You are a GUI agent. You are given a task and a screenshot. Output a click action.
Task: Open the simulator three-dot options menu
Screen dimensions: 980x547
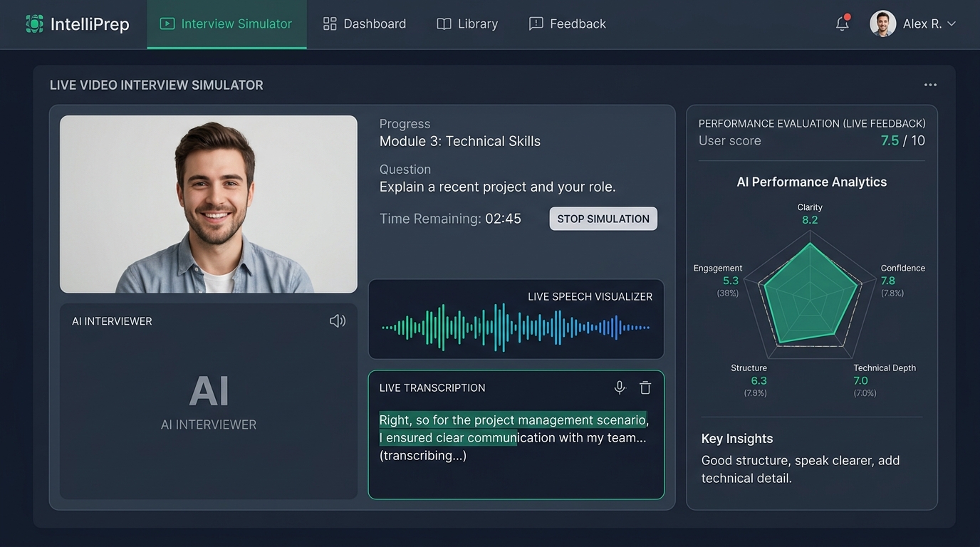(x=930, y=85)
